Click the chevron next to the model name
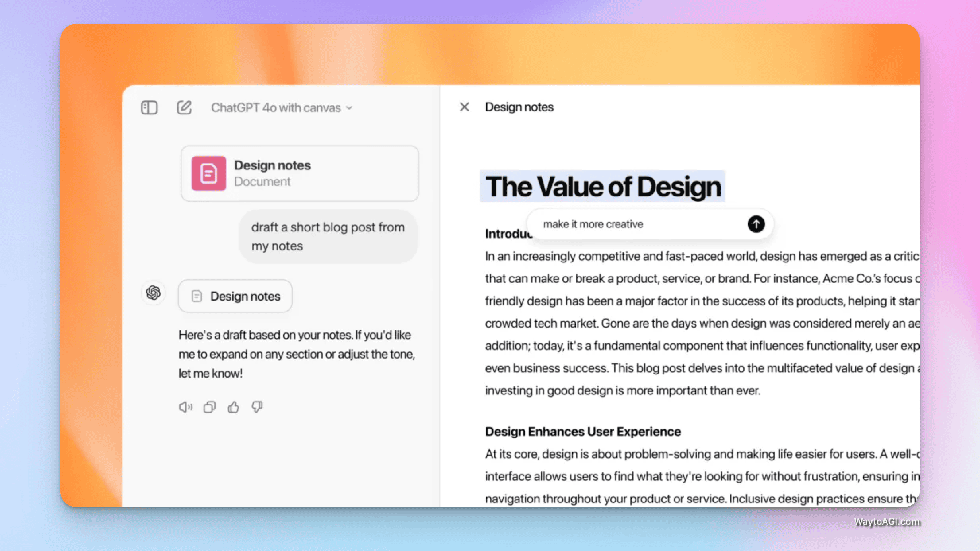The image size is (980, 551). point(349,108)
